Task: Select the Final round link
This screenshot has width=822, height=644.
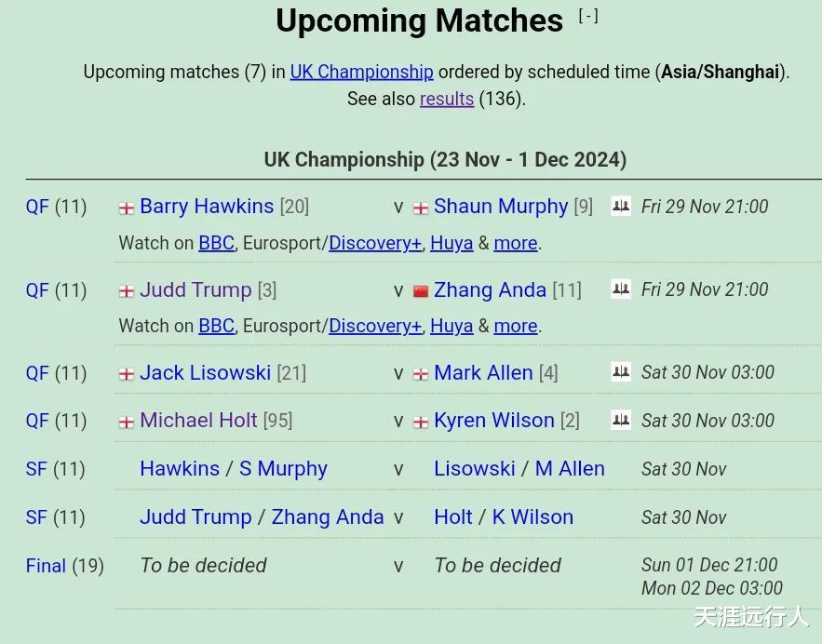Action: (46, 565)
